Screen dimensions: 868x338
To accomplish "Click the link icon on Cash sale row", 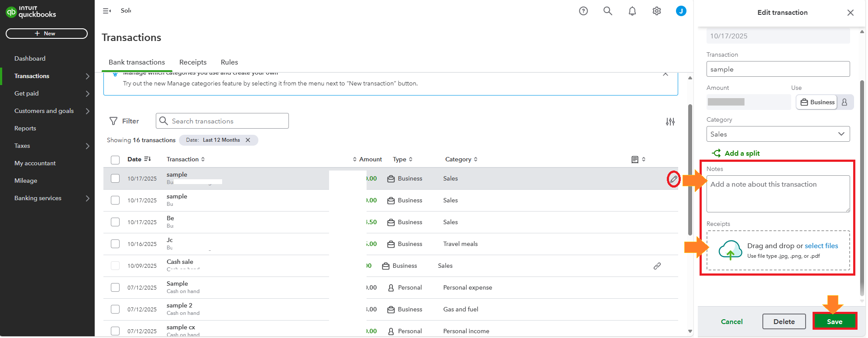I will click(657, 266).
